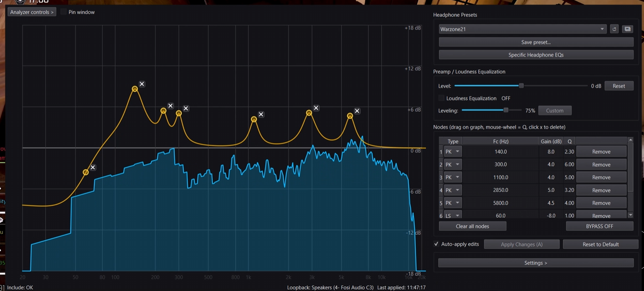Click the nodes table scroll-down arrow
The width and height of the screenshot is (644, 291).
(630, 215)
